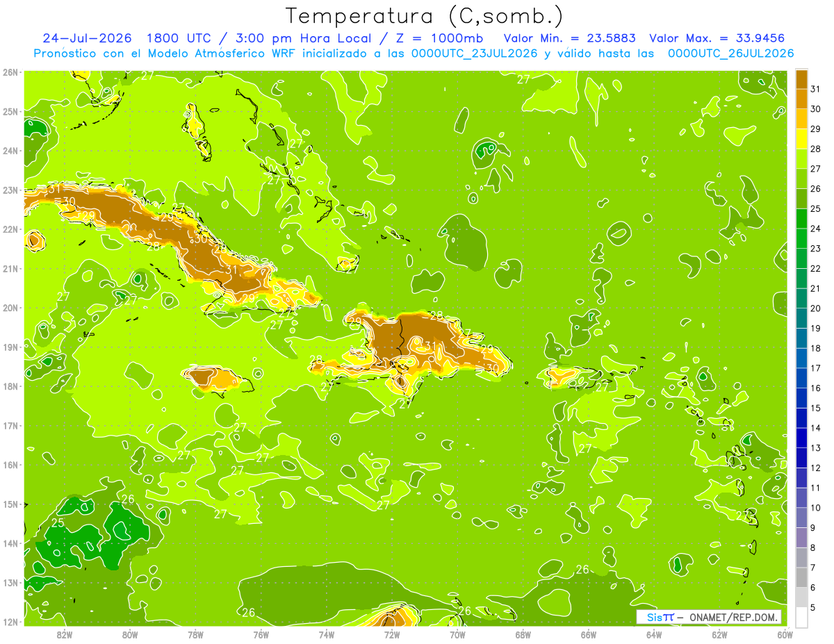
Task: Click the dark brown top swatch of the colorbar
Action: pyautogui.click(x=801, y=79)
